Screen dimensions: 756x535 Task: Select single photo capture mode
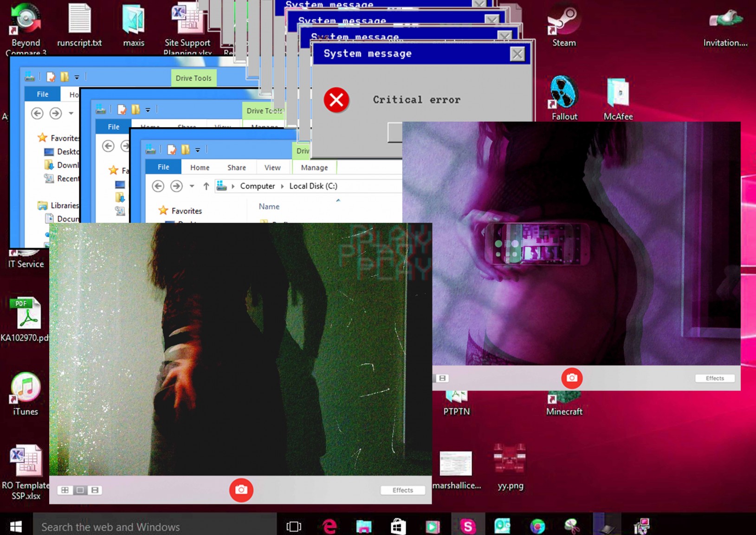click(80, 490)
